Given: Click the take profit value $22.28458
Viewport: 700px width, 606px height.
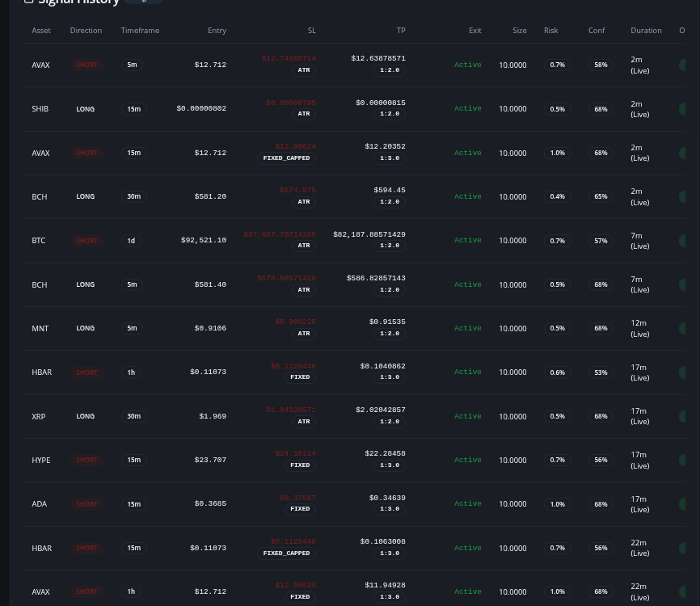Looking at the screenshot, I should [385, 453].
